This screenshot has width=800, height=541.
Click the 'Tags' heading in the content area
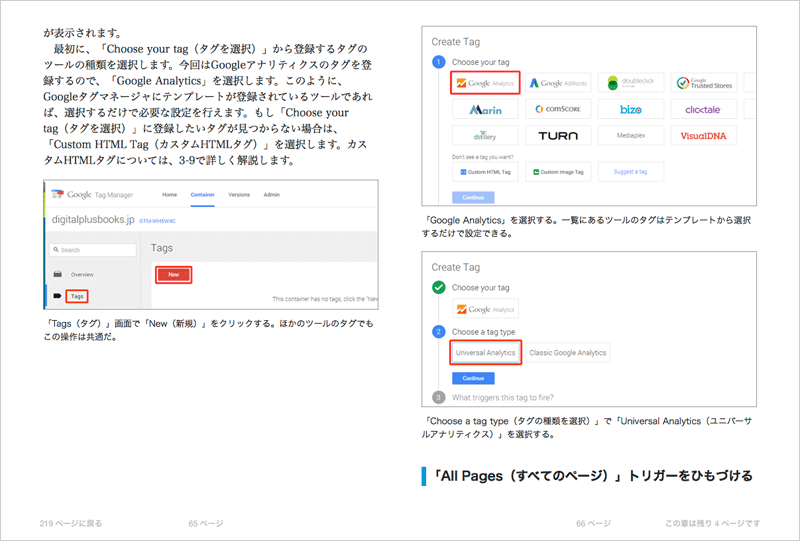coord(162,248)
